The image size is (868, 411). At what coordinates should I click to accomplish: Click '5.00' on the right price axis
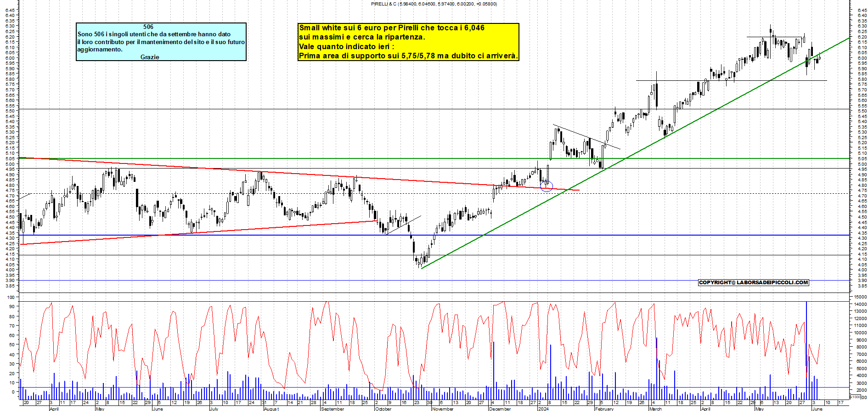[x=862, y=164]
